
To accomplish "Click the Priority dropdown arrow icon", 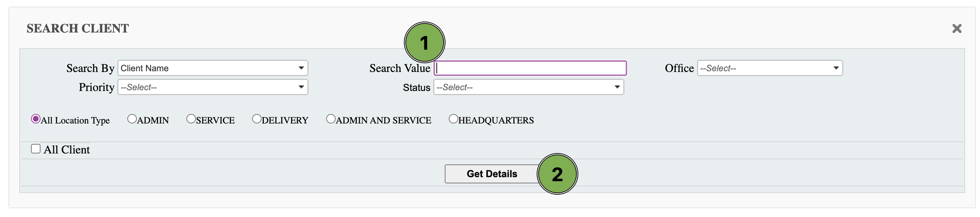I will pos(301,87).
